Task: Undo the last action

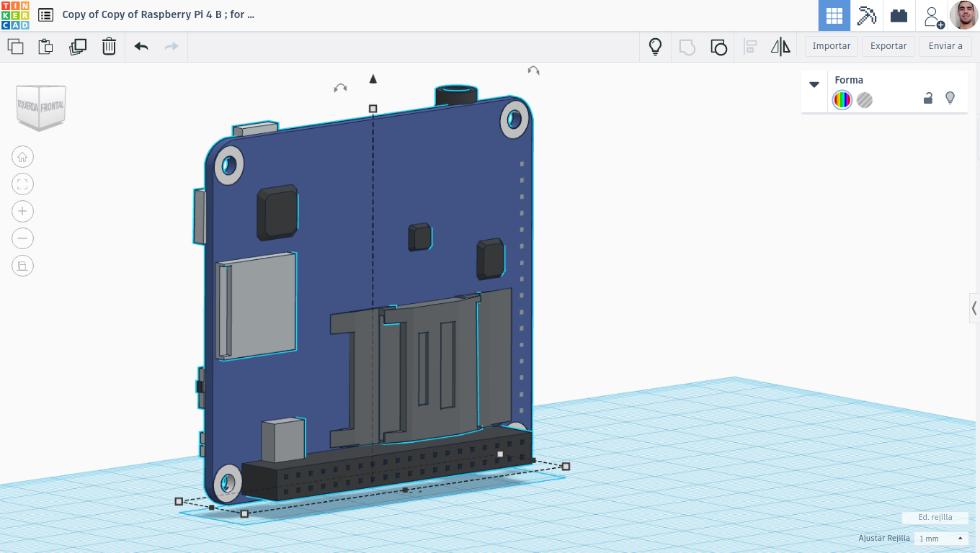Action: click(x=141, y=47)
